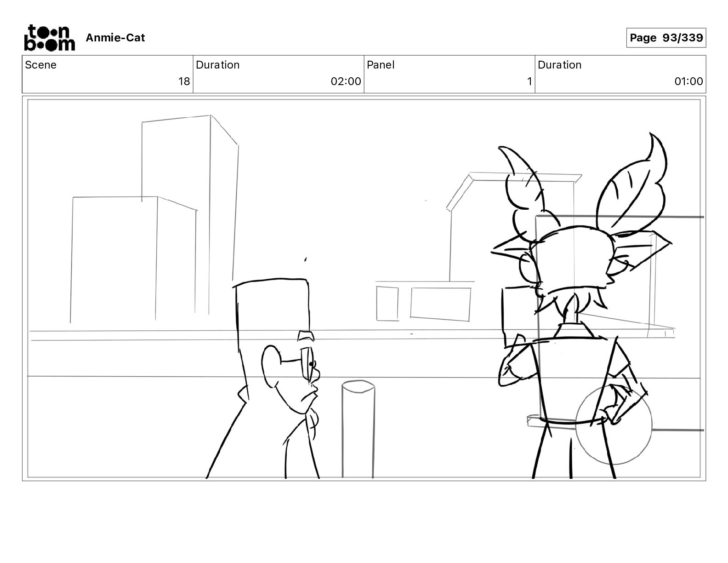Select the panel duration 01:00

point(688,81)
